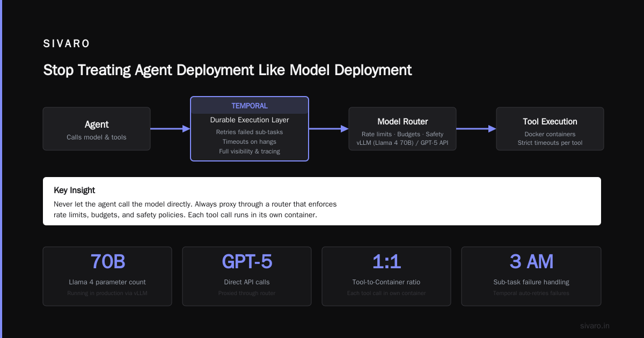Click the large "1:1" figure
This screenshot has width=644, height=338.
tap(386, 262)
